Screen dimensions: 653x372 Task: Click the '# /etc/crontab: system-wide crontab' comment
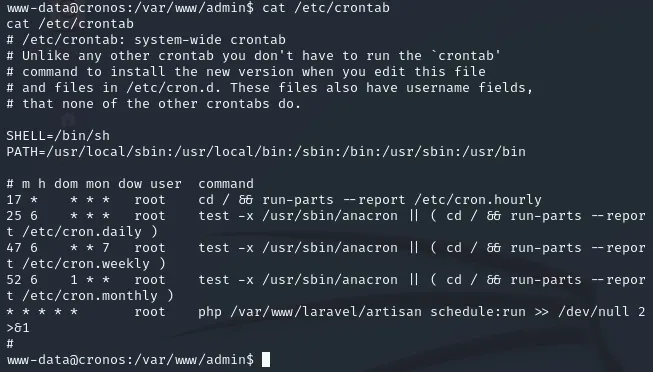click(x=146, y=40)
